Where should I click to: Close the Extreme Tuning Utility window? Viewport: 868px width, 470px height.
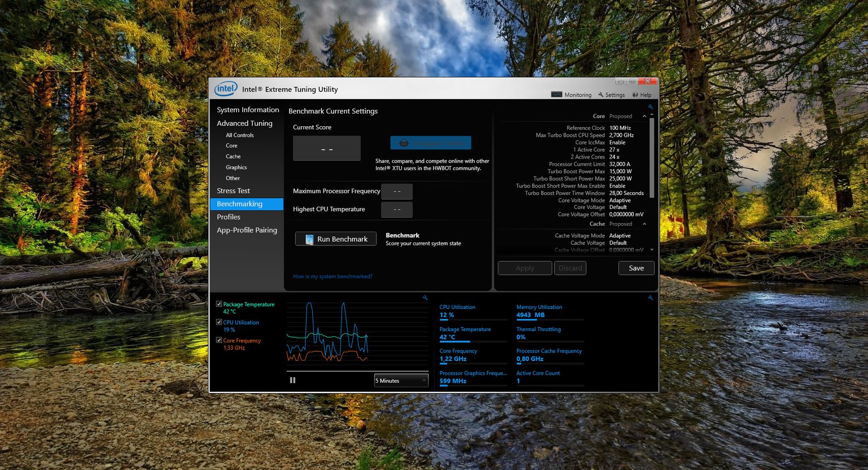click(x=647, y=81)
